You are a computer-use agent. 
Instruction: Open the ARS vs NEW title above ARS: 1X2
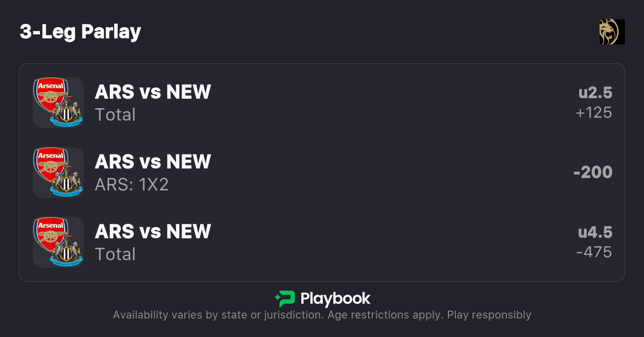click(153, 162)
